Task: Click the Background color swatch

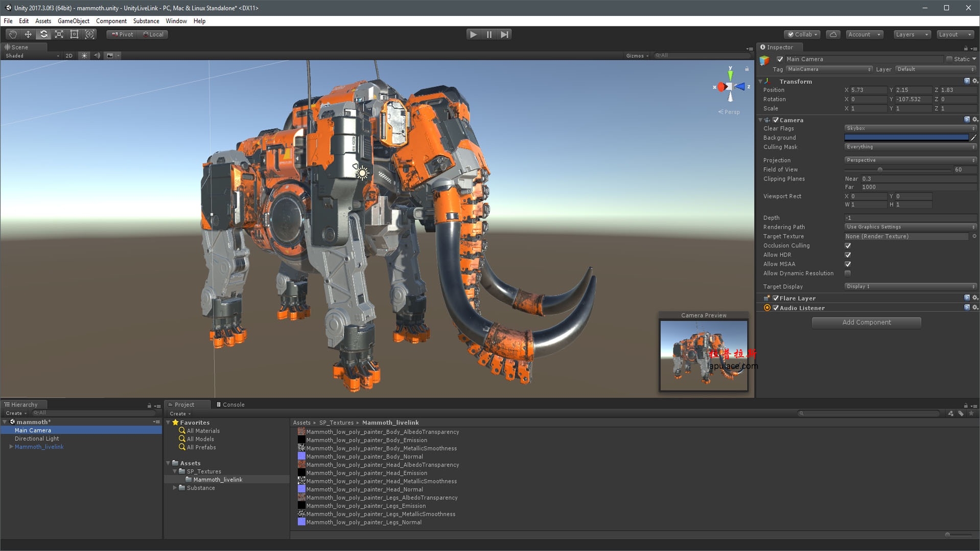Action: pyautogui.click(x=906, y=137)
